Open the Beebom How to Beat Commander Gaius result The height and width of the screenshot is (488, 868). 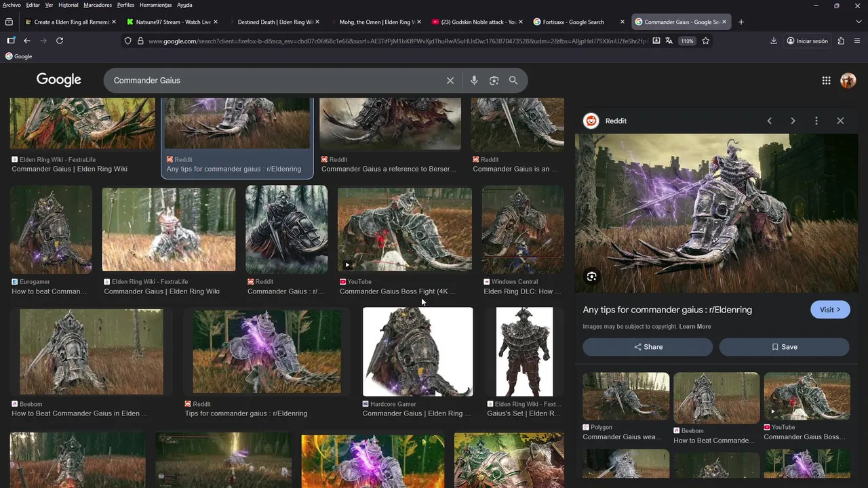click(x=92, y=352)
